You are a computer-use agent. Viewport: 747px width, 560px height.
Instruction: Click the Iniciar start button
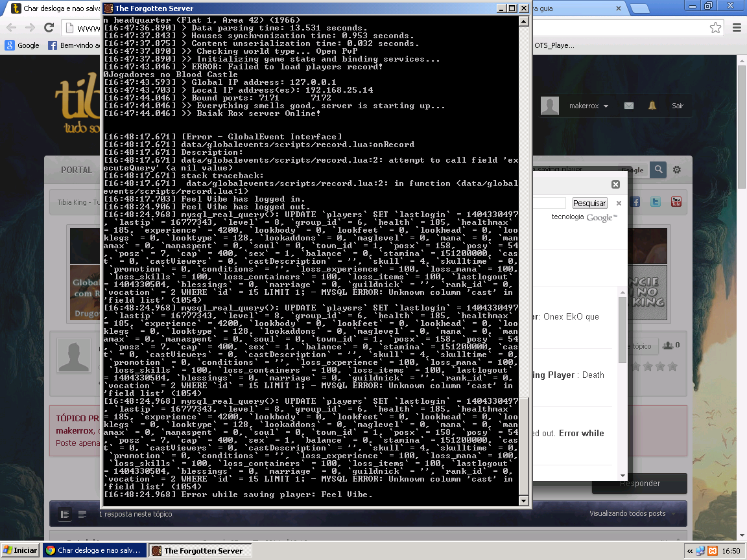(x=20, y=550)
